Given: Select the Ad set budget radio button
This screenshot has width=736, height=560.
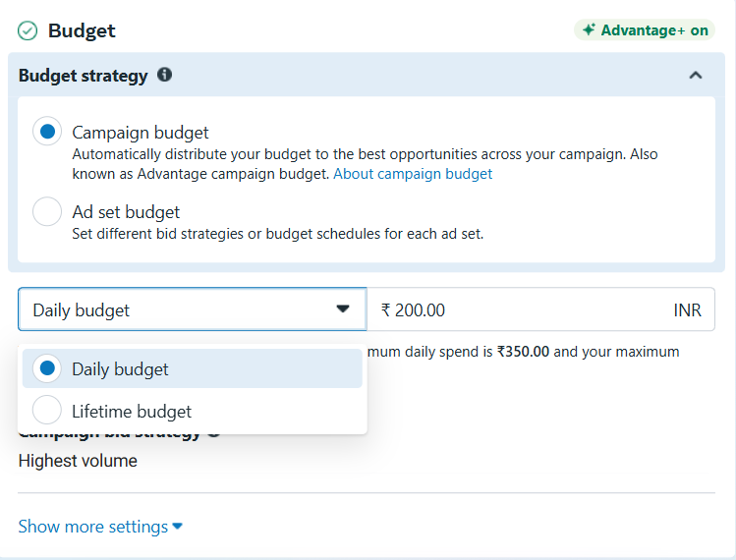Looking at the screenshot, I should (x=47, y=211).
